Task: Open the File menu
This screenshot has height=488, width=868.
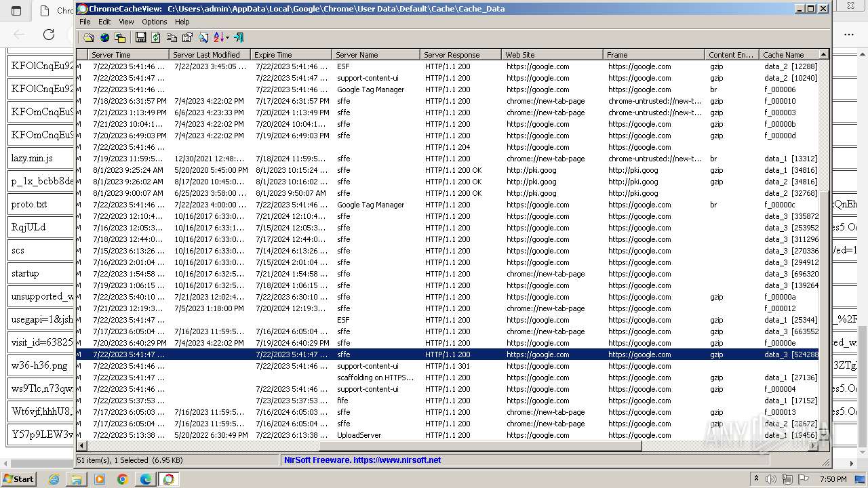Action: [85, 22]
